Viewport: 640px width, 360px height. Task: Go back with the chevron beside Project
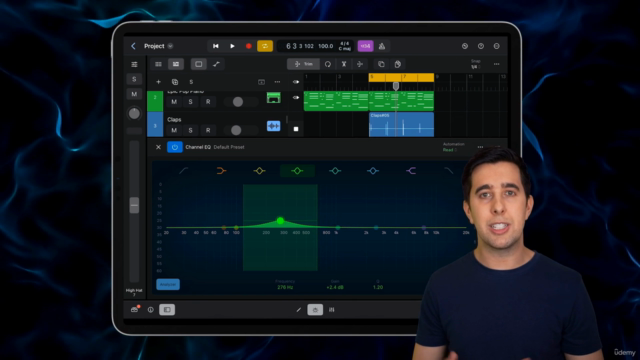point(133,46)
